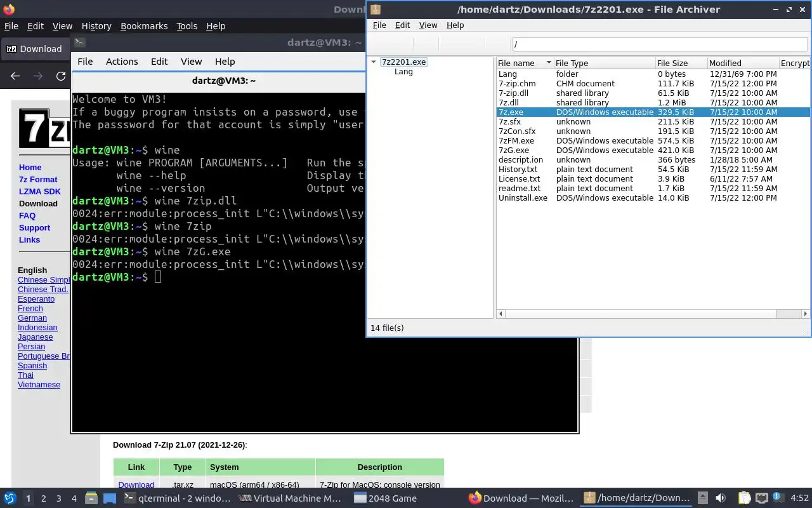Select the 7zG.exe file row
This screenshot has height=508, width=812.
[653, 150]
